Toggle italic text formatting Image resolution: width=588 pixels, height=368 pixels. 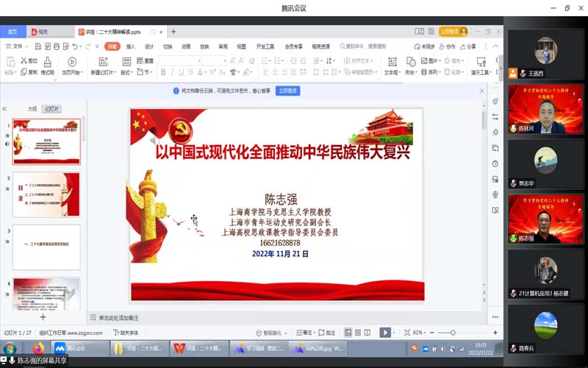pyautogui.click(x=173, y=72)
